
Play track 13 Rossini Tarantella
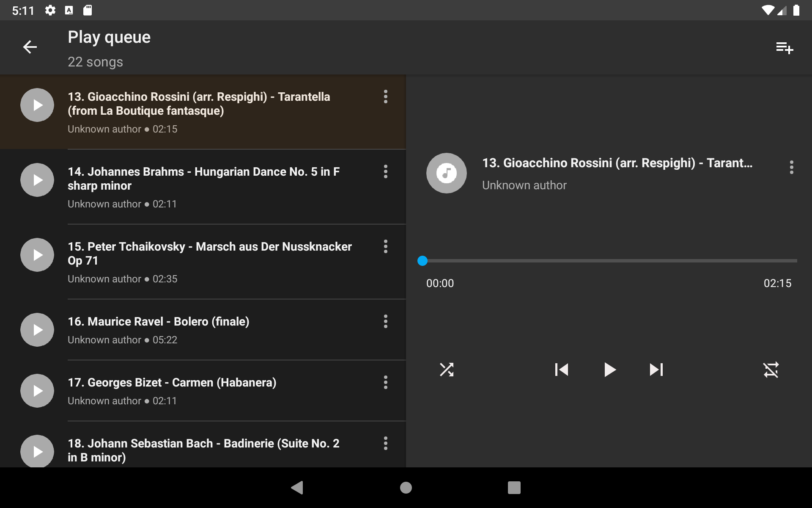37,105
